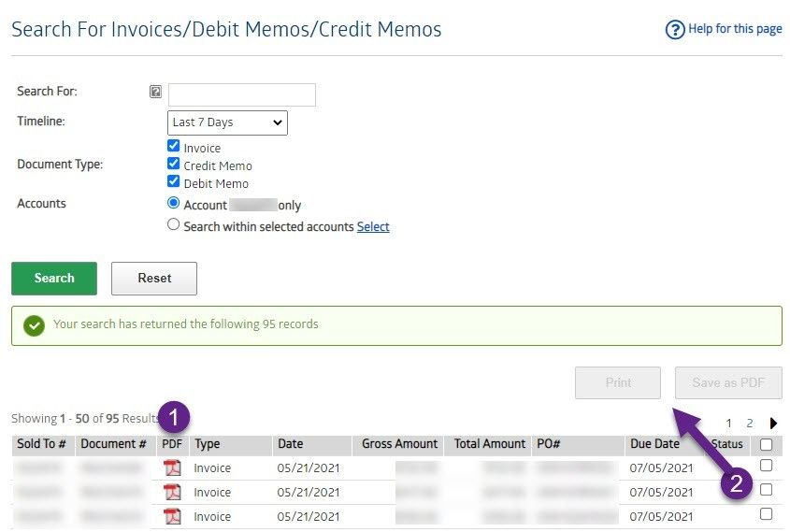790x532 pixels.
Task: Uncheck the Credit Memo checkbox
Action: 173,165
